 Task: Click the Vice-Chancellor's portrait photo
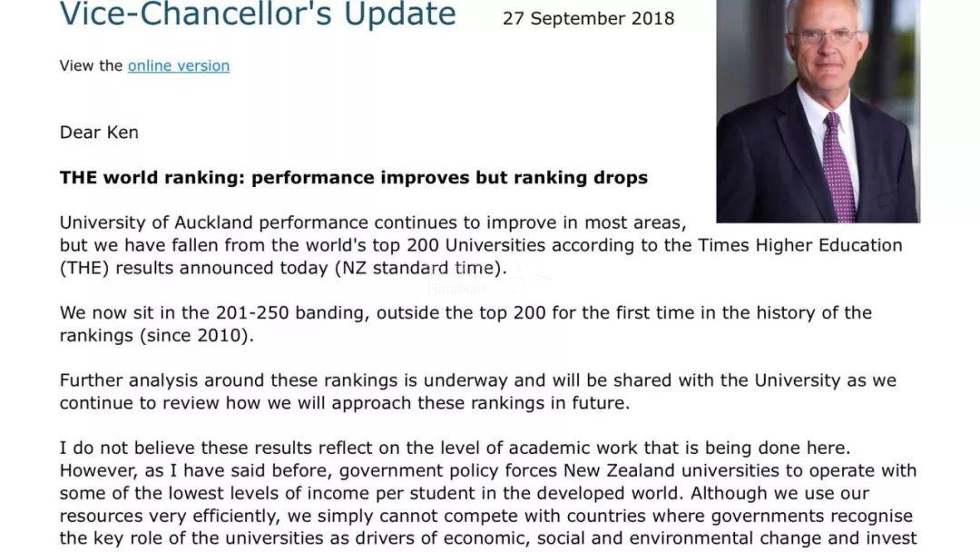pos(818,109)
